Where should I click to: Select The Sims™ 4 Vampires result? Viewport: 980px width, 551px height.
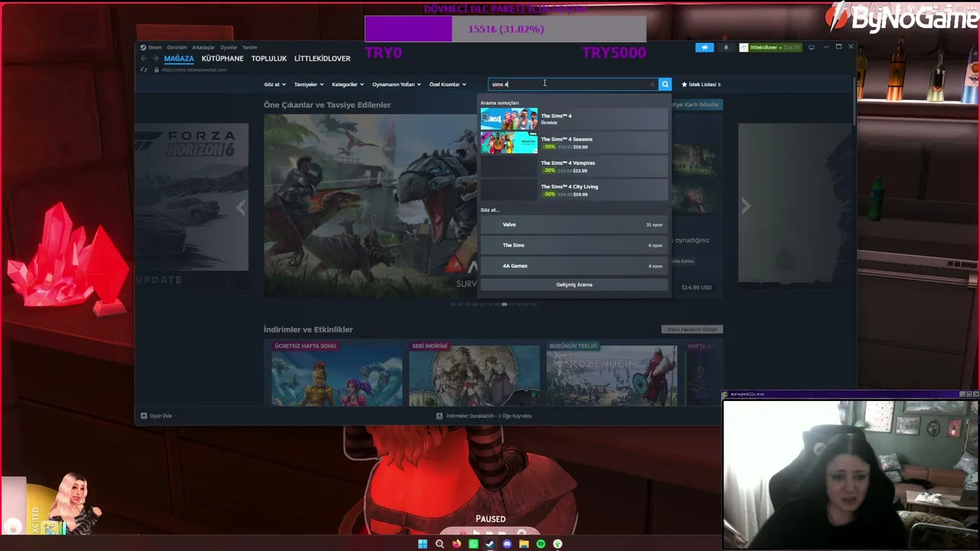click(x=574, y=166)
